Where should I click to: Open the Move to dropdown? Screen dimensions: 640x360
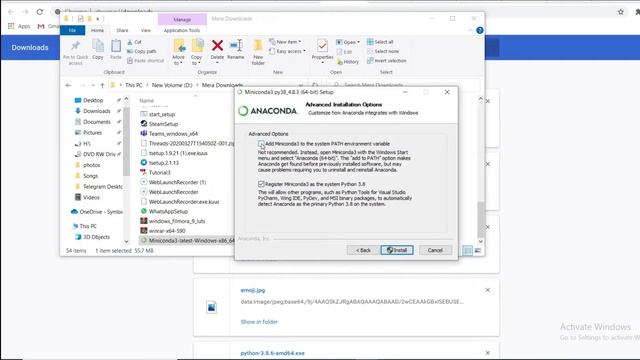[x=179, y=52]
